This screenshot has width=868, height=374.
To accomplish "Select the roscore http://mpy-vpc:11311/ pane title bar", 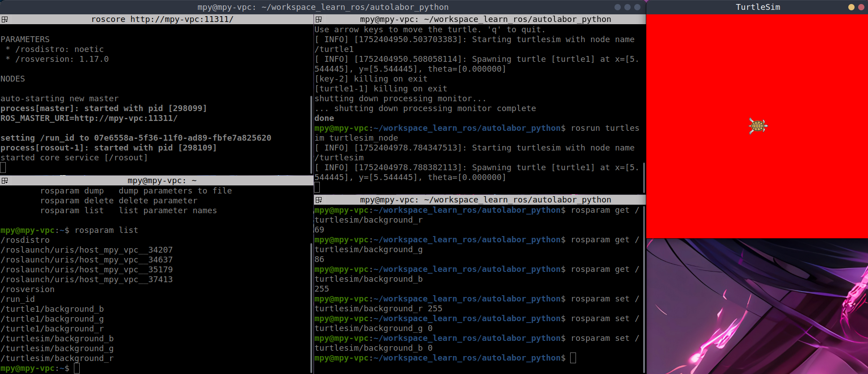I will [x=162, y=19].
